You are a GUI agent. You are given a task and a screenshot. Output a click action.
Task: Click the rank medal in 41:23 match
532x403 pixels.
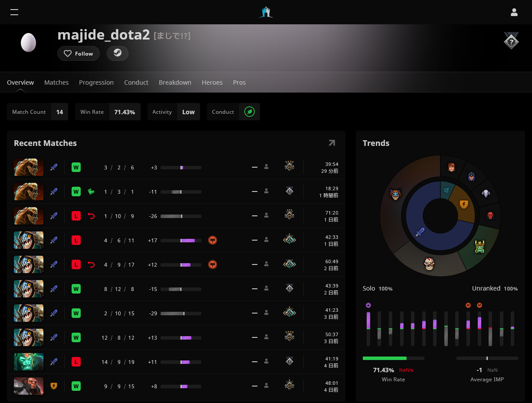(x=289, y=312)
